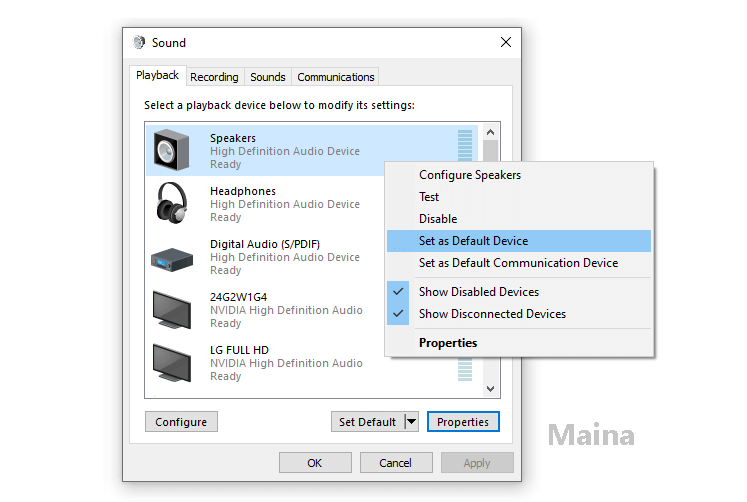Click the LG FULL HD level meter
The width and height of the screenshot is (747, 502).
coord(464,370)
